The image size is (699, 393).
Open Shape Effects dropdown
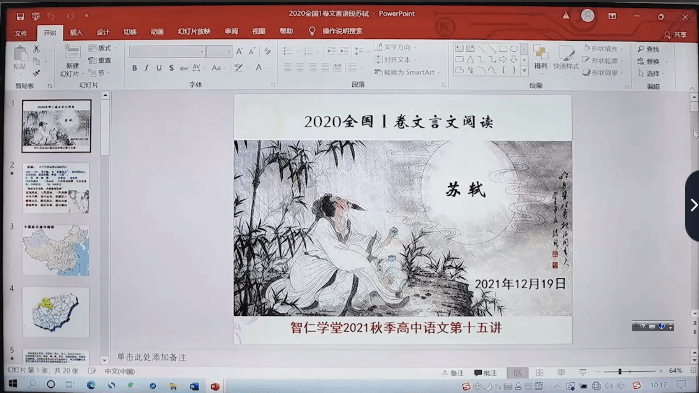coord(602,73)
